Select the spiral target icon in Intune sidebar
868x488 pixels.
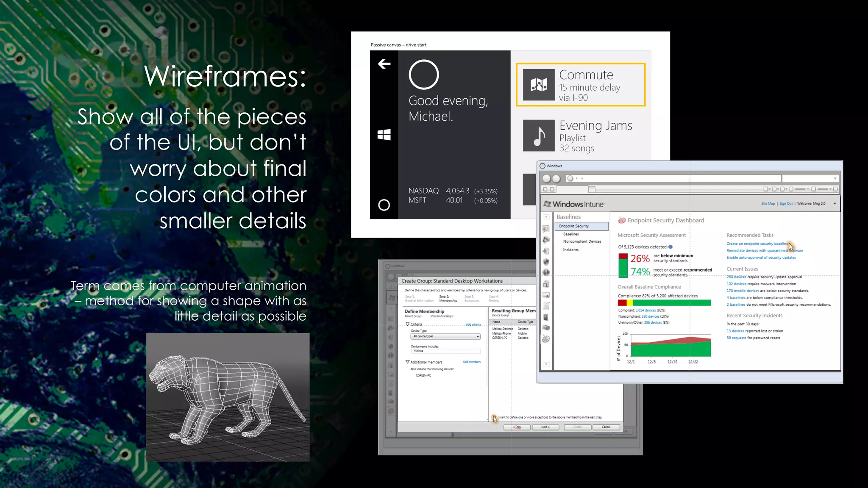click(x=546, y=339)
